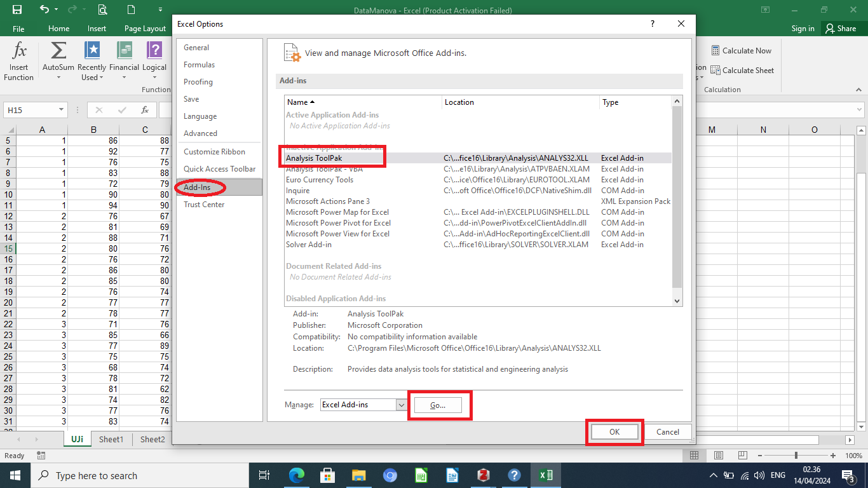868x488 pixels.
Task: Open the Financial functions icon
Action: 124,51
